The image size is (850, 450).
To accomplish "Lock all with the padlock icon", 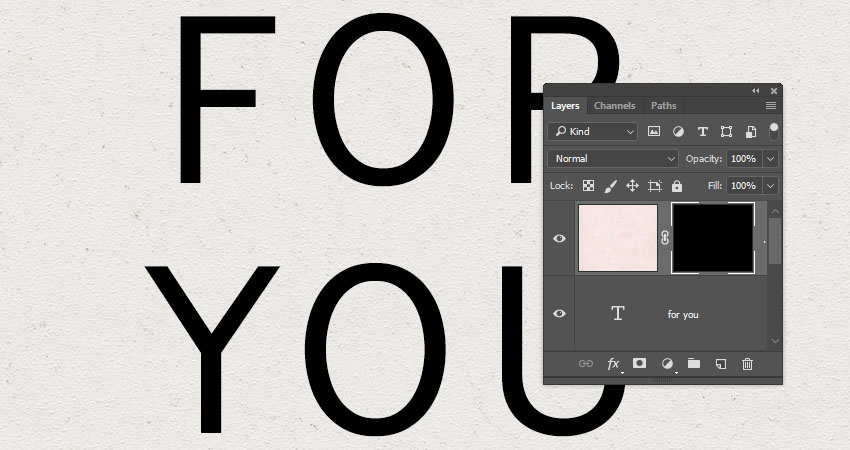I will coord(677,186).
